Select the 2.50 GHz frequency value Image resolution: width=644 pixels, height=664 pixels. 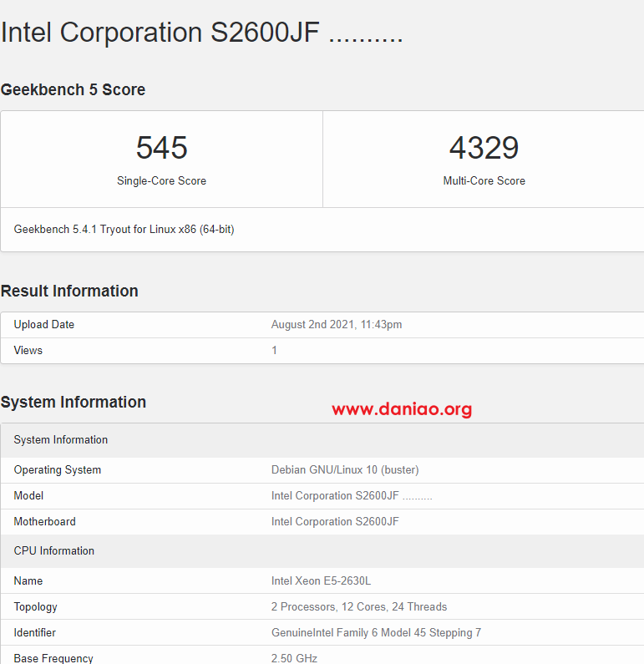294,658
